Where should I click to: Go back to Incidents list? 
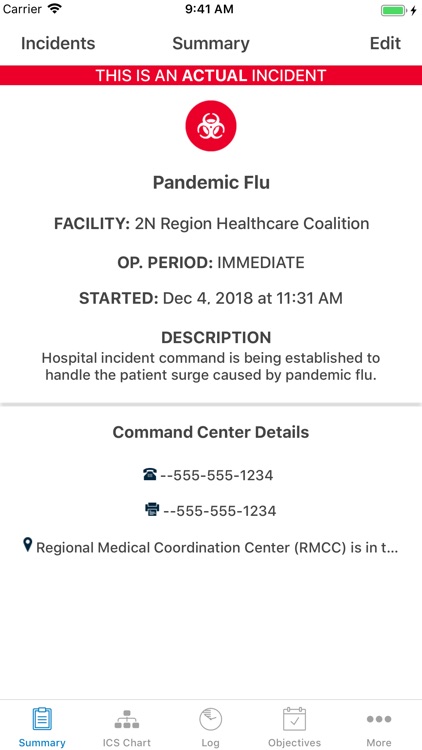pos(58,44)
